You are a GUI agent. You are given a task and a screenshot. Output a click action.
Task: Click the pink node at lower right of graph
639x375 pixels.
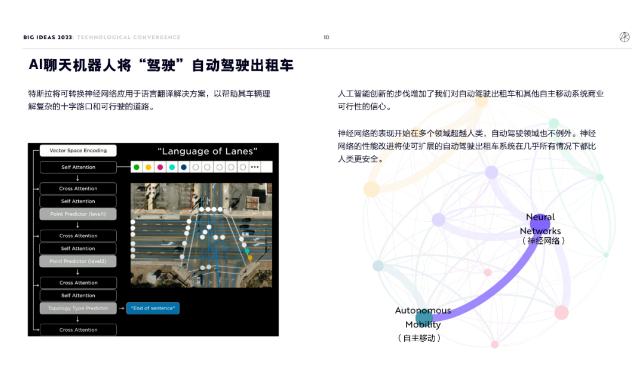pyautogui.click(x=562, y=312)
